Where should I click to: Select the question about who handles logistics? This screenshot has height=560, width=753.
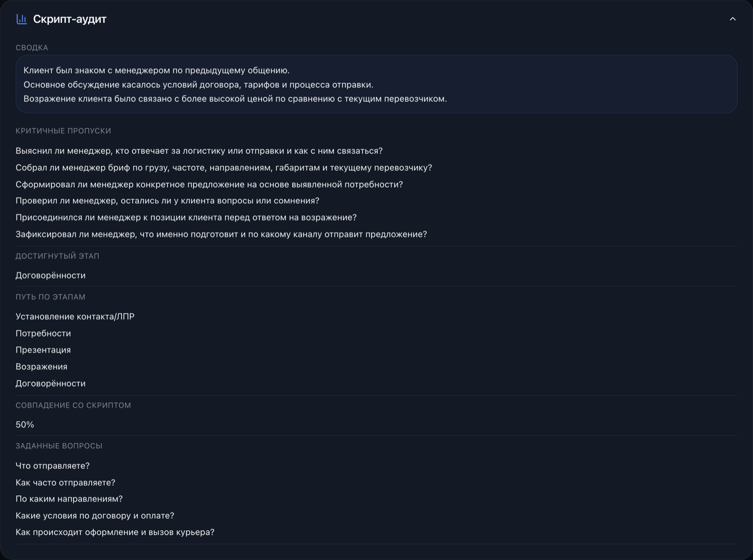click(x=199, y=151)
